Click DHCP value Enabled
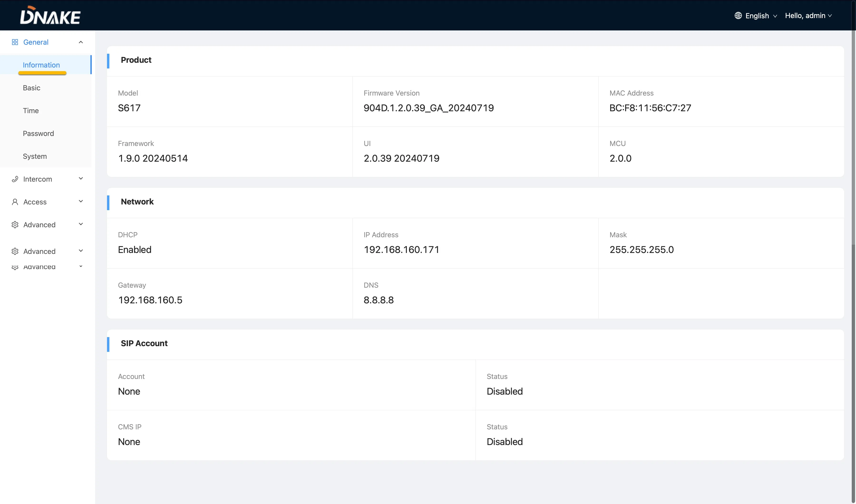 click(135, 250)
